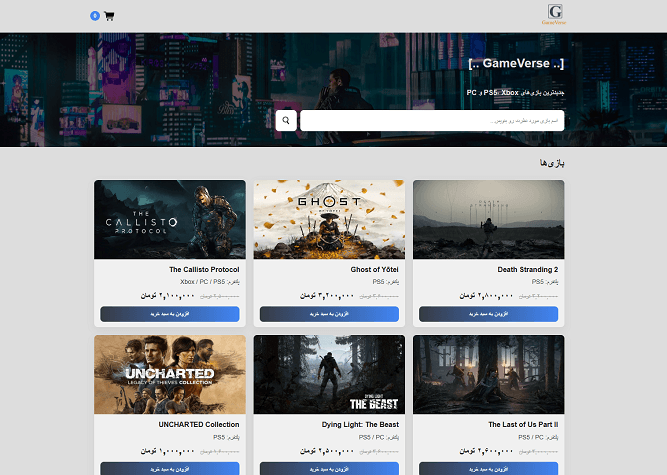Click the UNCHARTED Collection title
Image resolution: width=667 pixels, height=475 pixels.
[x=199, y=425]
